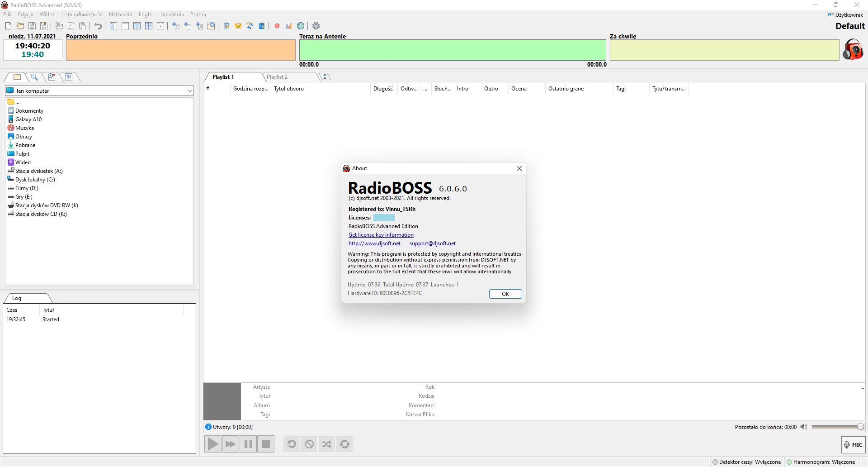This screenshot has width=868, height=467.
Task: Click the RadioBOSS headphones logo
Action: [x=853, y=49]
